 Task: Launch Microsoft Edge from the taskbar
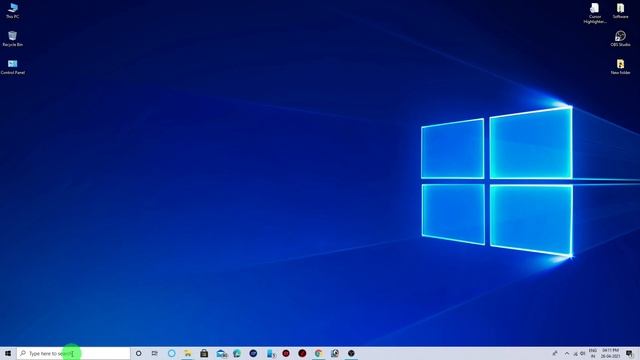[237, 353]
